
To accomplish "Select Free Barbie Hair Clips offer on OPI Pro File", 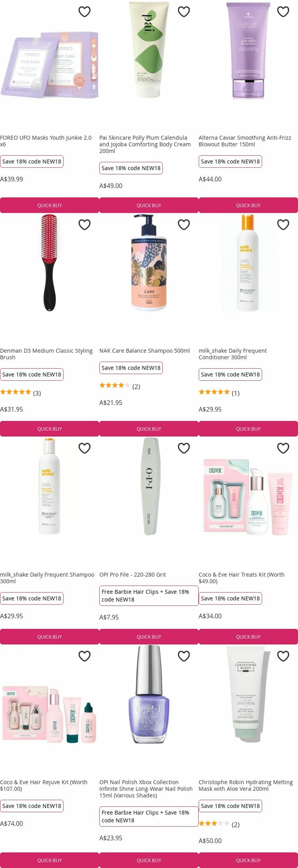I will (149, 595).
